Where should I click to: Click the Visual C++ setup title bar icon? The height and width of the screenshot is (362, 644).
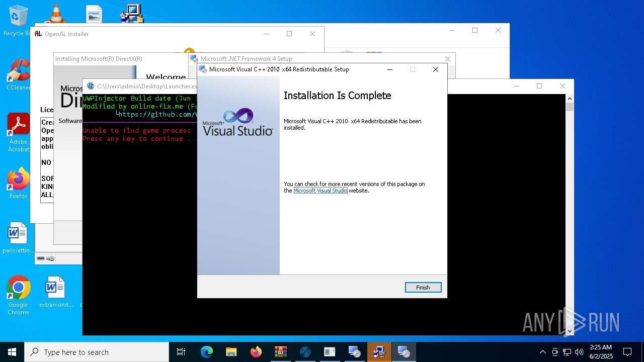click(203, 69)
